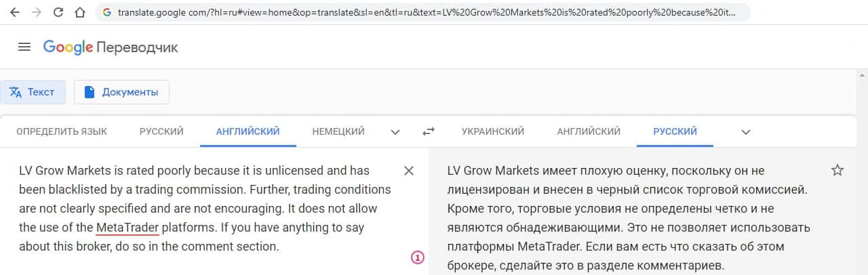
Task: Click the pink circled number badge
Action: tap(418, 257)
